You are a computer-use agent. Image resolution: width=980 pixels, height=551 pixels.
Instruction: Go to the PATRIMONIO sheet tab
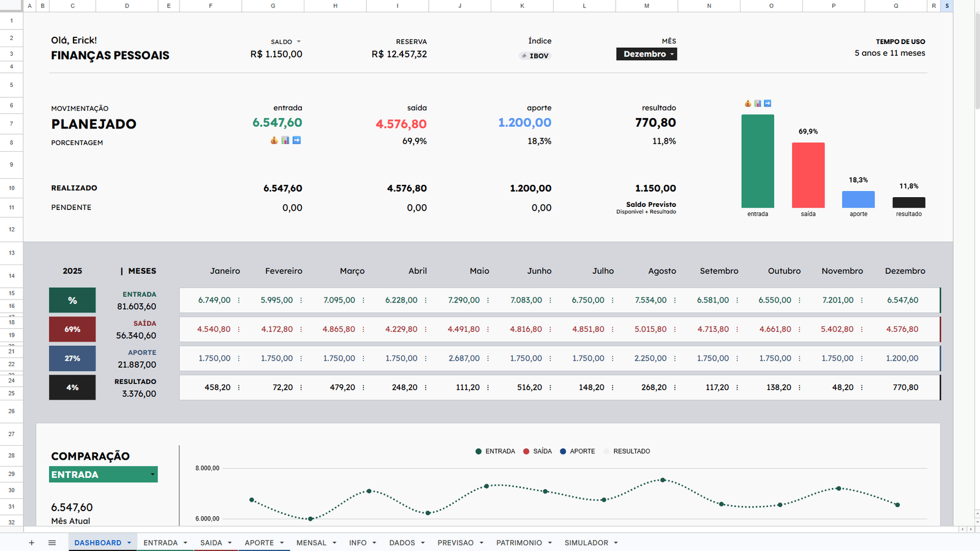point(519,543)
